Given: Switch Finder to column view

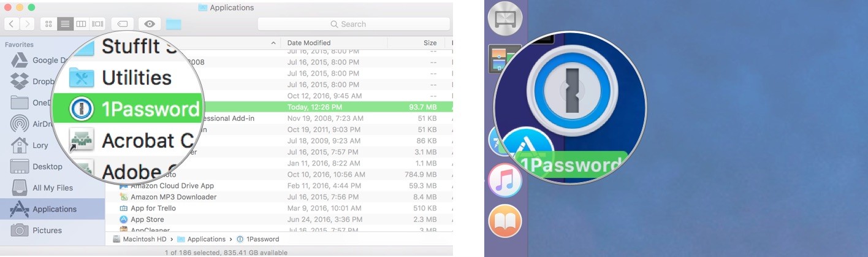Looking at the screenshot, I should [x=81, y=24].
